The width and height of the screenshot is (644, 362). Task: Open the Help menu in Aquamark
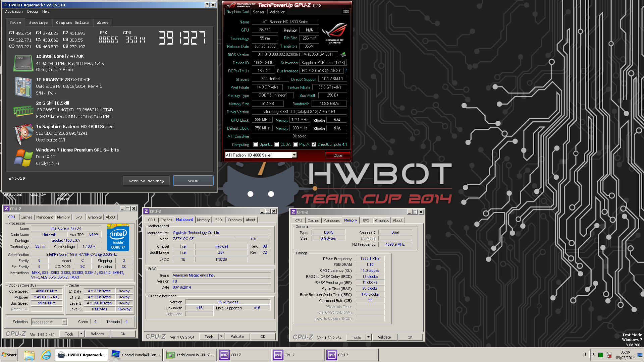pos(46,11)
